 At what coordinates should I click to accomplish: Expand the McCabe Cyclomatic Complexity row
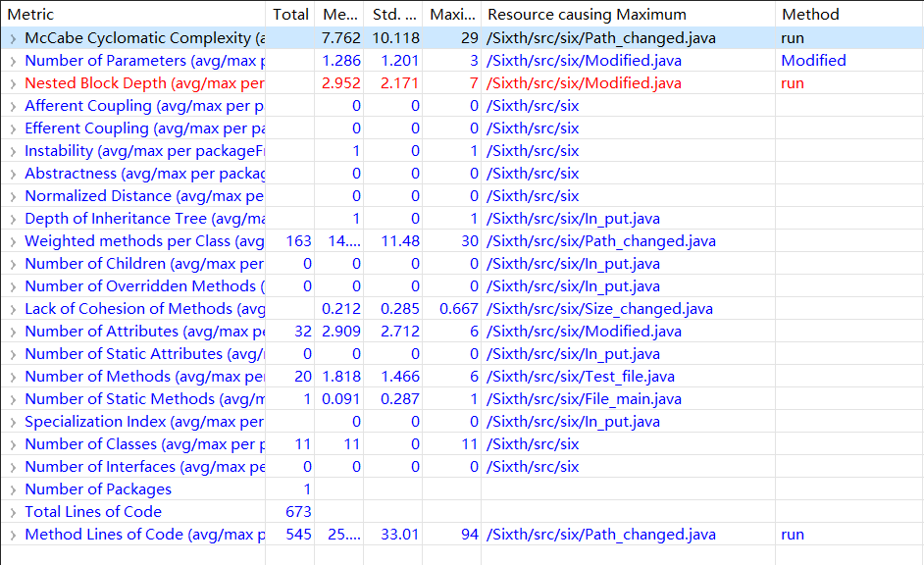(13, 39)
